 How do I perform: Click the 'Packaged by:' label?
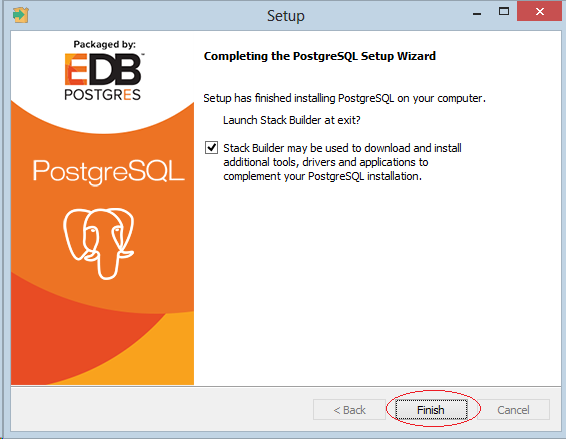click(105, 44)
